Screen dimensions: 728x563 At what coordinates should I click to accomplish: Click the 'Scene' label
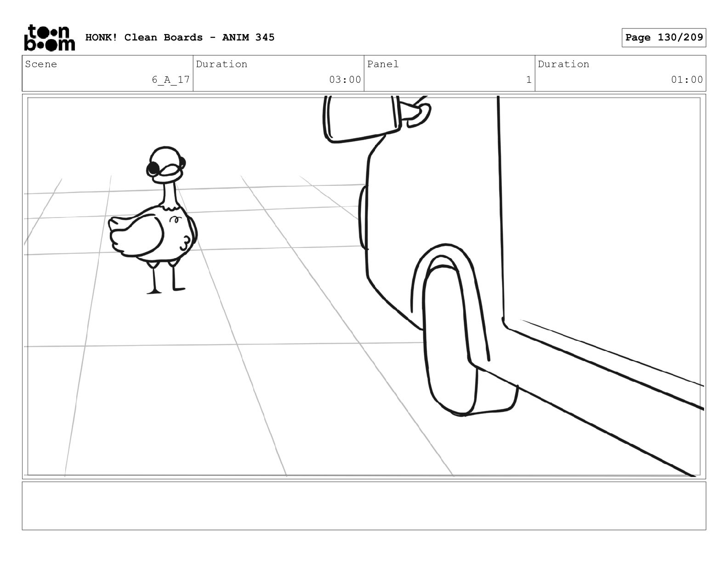[x=41, y=64]
